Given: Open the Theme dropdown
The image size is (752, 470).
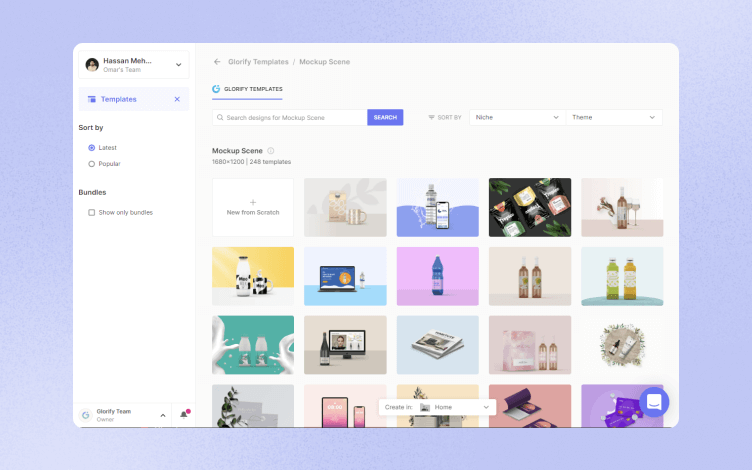Looking at the screenshot, I should [x=614, y=118].
